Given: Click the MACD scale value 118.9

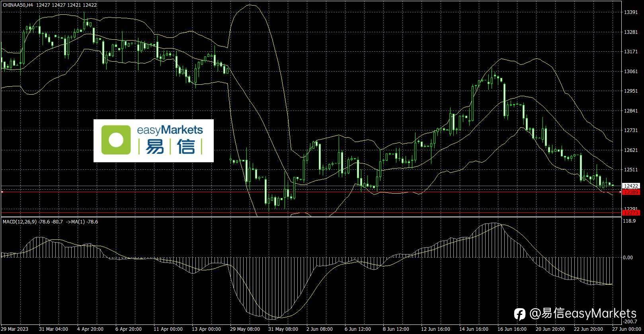Looking at the screenshot, I should (630, 221).
